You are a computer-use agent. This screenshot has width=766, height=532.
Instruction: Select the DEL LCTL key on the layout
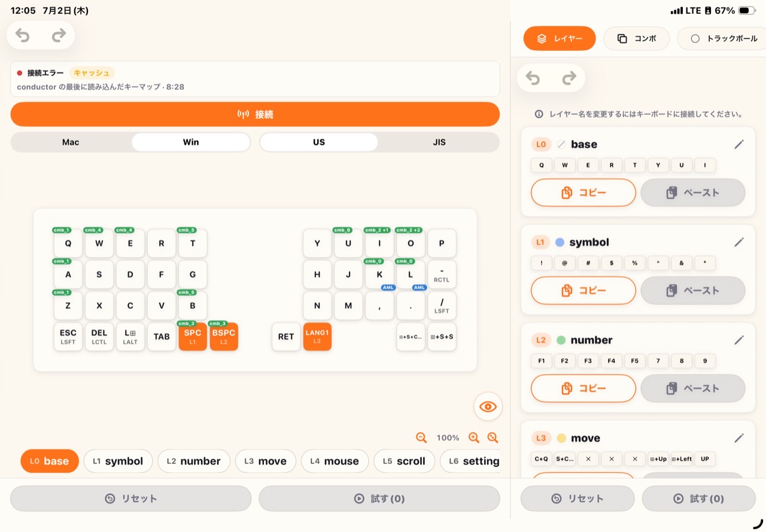pyautogui.click(x=99, y=337)
